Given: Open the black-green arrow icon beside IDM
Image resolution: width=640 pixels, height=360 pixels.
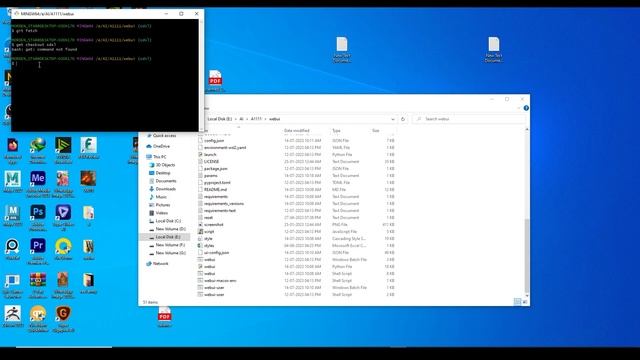Looking at the screenshot, I should 63,145.
